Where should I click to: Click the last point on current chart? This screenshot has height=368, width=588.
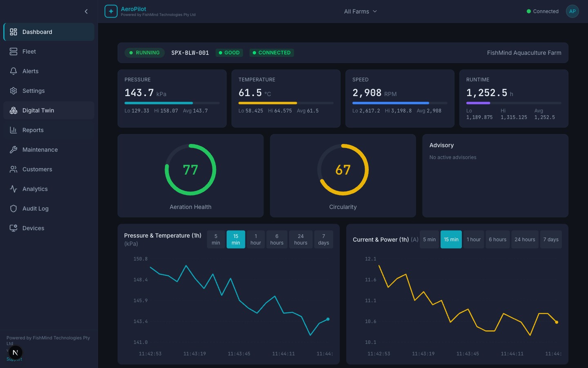coord(557,322)
